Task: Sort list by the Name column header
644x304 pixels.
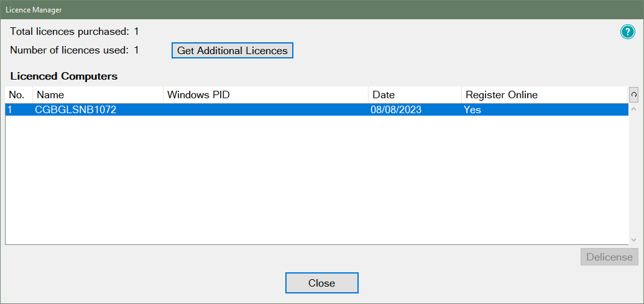Action: (x=98, y=95)
